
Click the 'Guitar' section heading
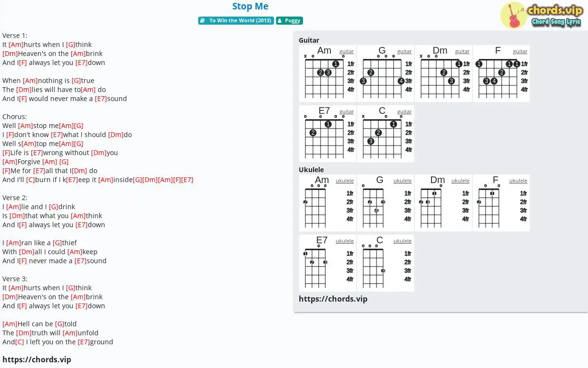pos(309,40)
